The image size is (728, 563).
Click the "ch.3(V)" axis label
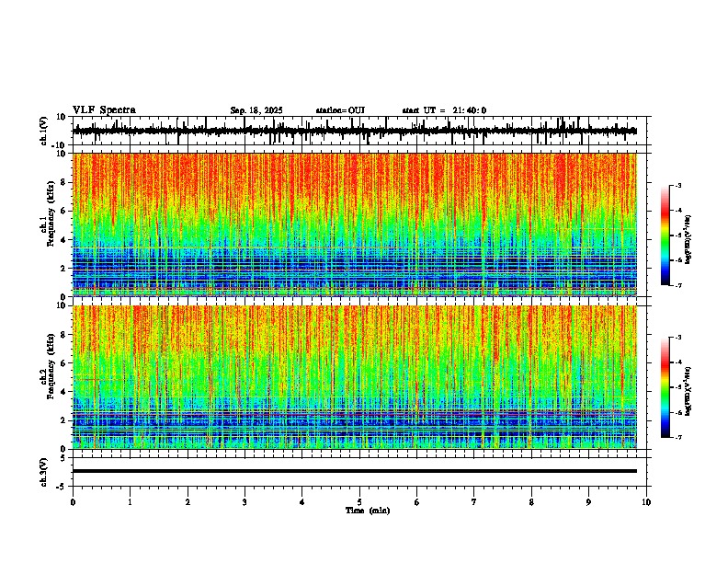click(44, 472)
